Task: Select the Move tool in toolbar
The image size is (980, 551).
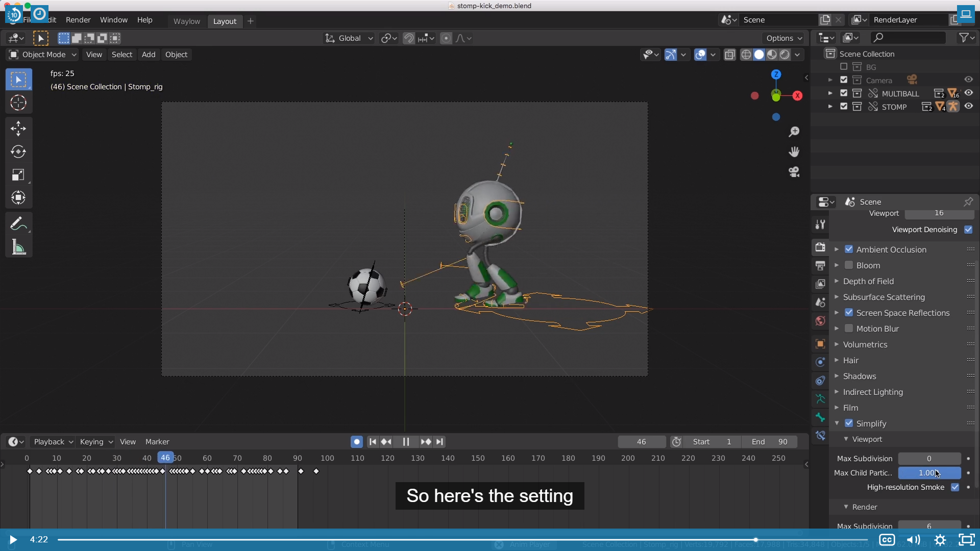Action: click(x=18, y=128)
